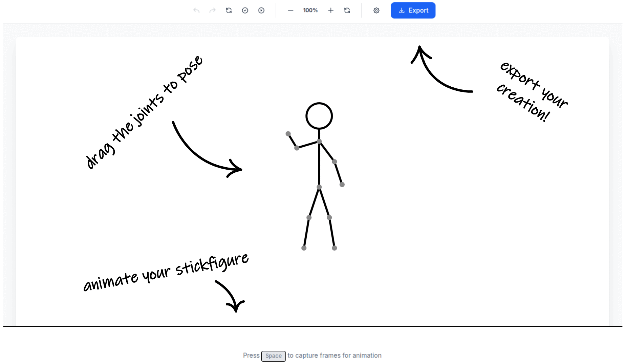Click the Redo arrow icon
This screenshot has width=626, height=364.
click(x=212, y=10)
